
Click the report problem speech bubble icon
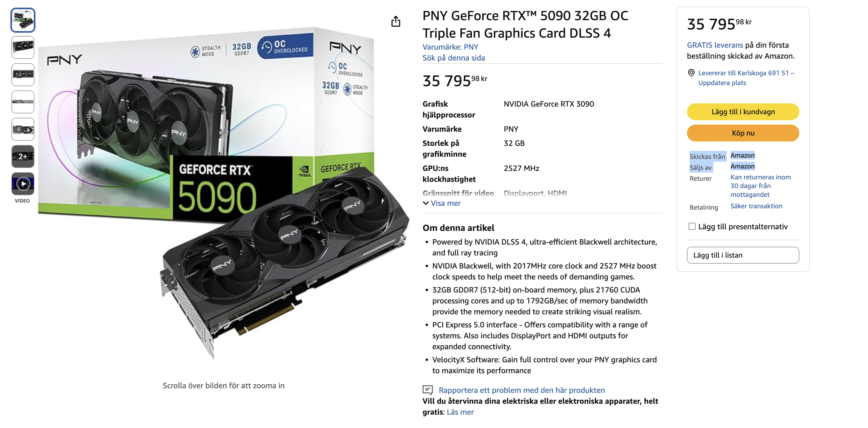point(428,390)
